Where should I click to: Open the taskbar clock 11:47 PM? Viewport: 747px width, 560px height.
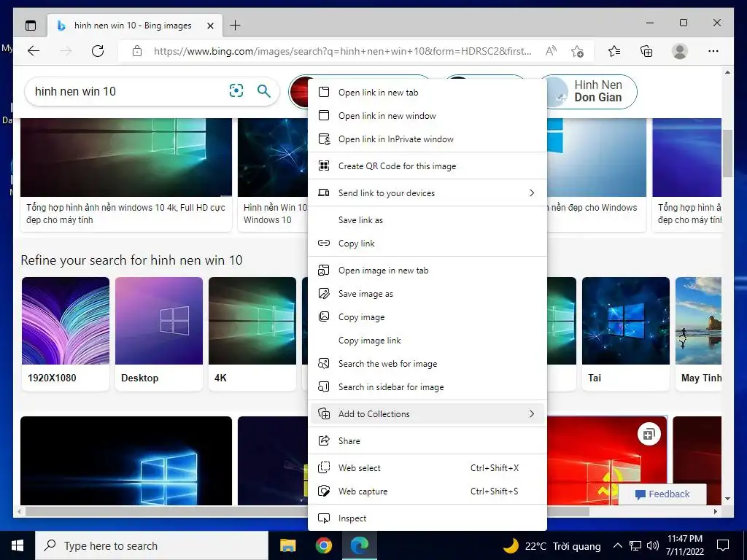pyautogui.click(x=684, y=545)
